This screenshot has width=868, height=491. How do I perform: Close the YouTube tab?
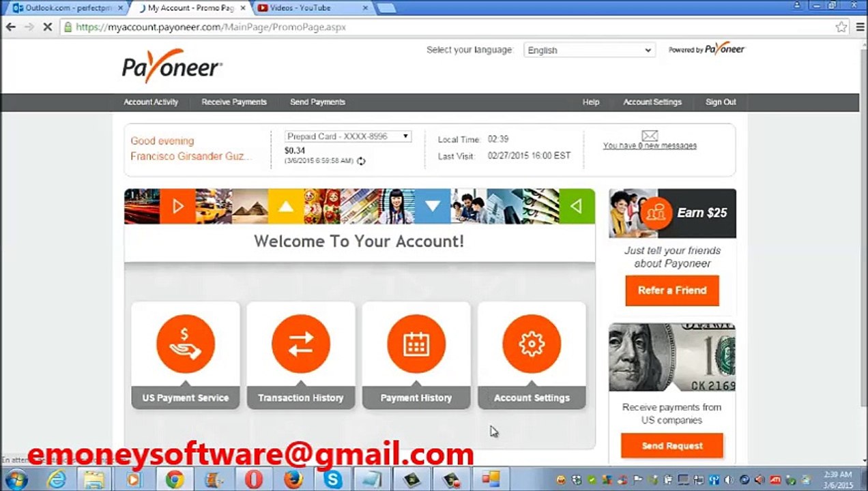click(365, 8)
